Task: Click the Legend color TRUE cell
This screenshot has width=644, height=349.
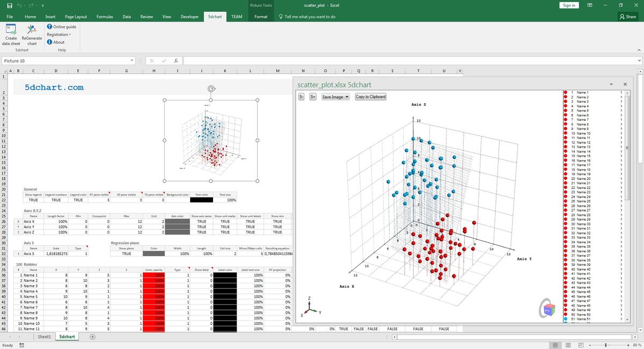Action: tap(78, 200)
